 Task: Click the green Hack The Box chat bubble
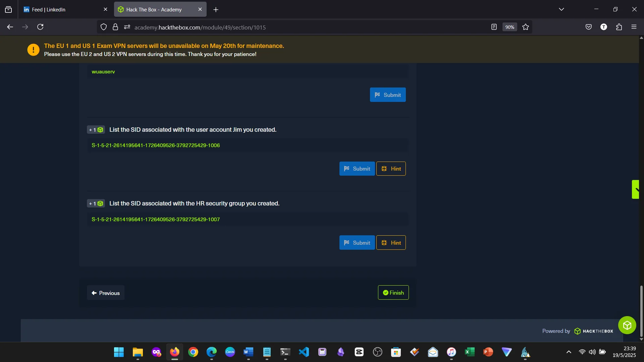(627, 325)
